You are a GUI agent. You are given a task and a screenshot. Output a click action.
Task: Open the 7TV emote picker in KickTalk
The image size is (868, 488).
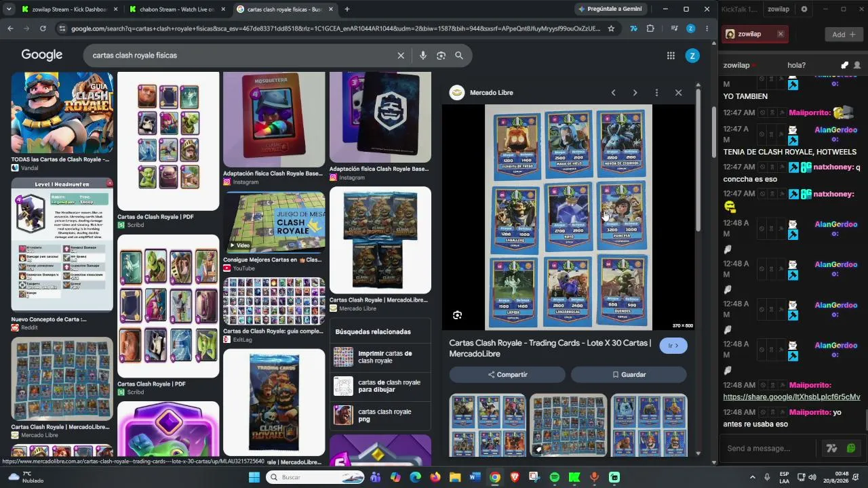click(x=831, y=448)
